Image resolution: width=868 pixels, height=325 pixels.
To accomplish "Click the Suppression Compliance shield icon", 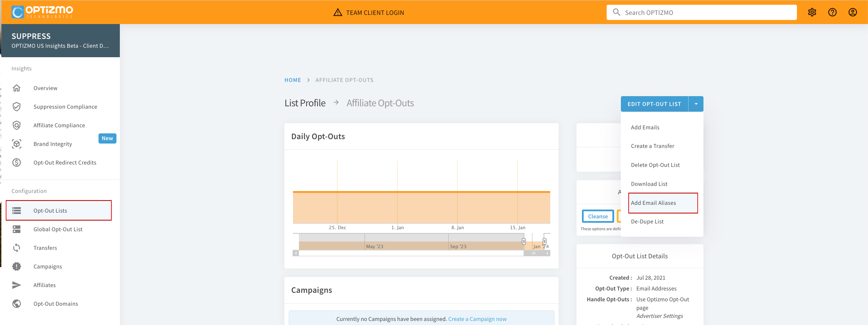I will pos(17,107).
